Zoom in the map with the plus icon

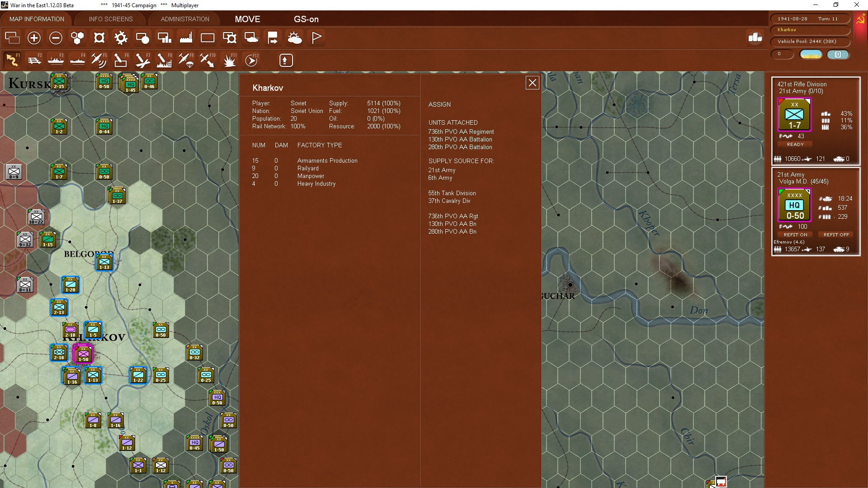pos(34,38)
